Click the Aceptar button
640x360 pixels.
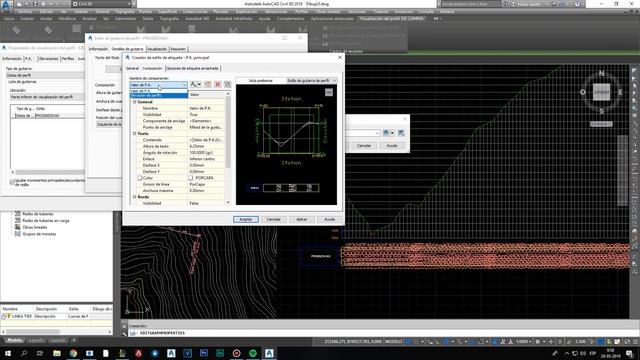pyautogui.click(x=246, y=220)
